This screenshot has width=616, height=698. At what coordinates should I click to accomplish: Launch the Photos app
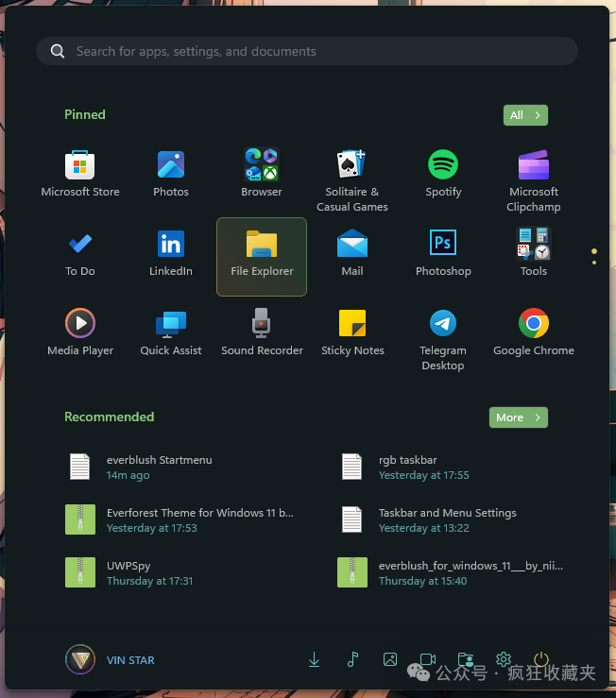(x=171, y=175)
